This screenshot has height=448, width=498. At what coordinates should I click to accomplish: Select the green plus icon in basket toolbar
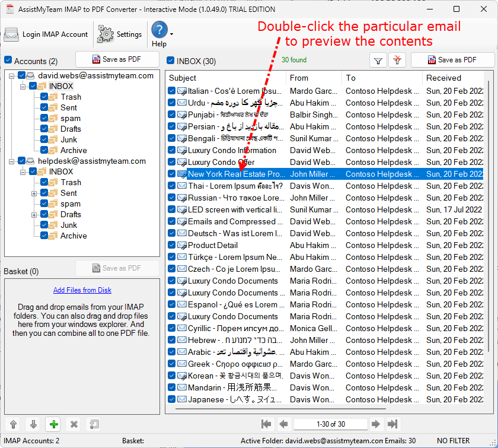[53, 424]
